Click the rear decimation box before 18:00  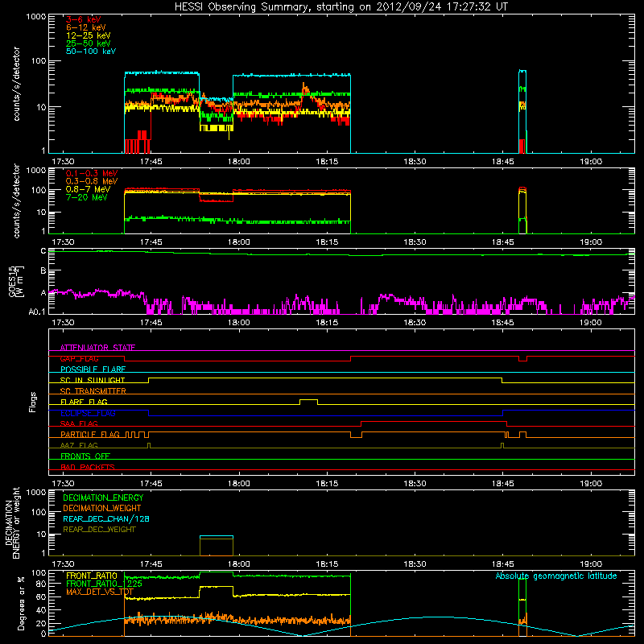[x=217, y=546]
